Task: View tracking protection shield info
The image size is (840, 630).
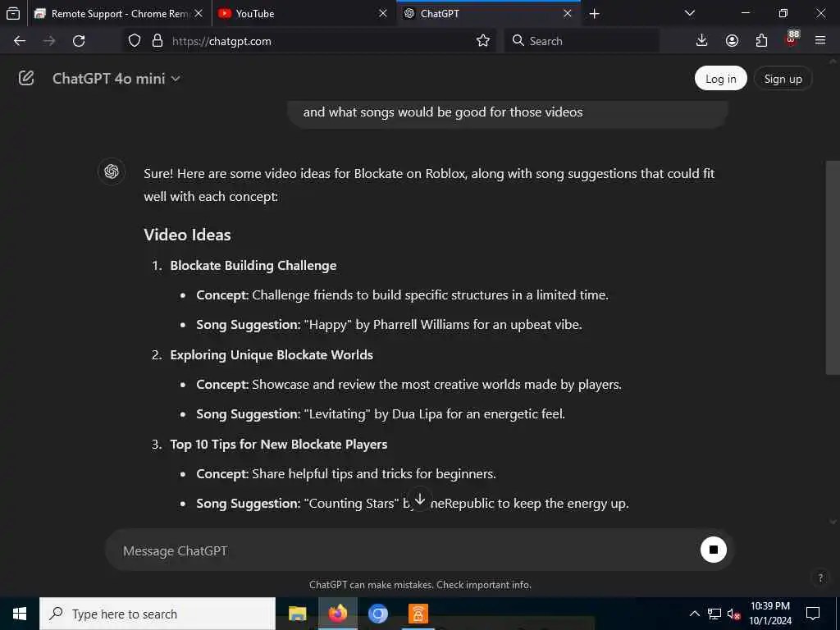Action: [x=135, y=41]
